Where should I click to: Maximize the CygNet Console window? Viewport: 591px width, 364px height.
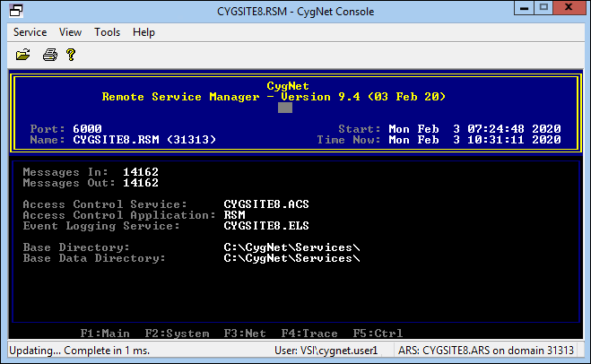(x=543, y=8)
